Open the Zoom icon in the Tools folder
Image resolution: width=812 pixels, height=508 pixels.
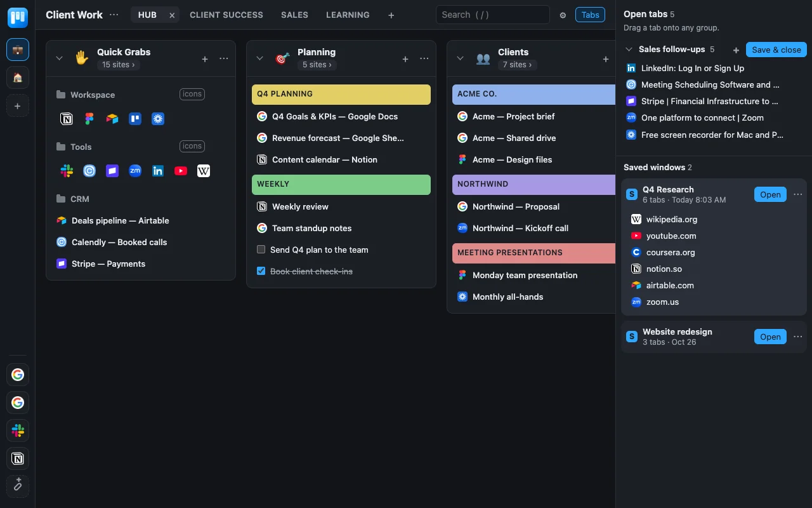[135, 171]
